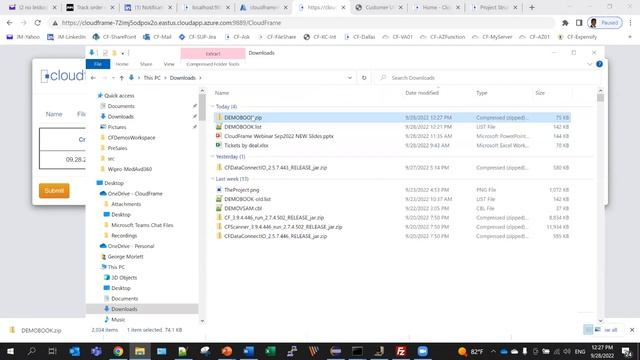Open PreSales folder in navigation pane
The height and width of the screenshot is (360, 640).
pos(117,148)
